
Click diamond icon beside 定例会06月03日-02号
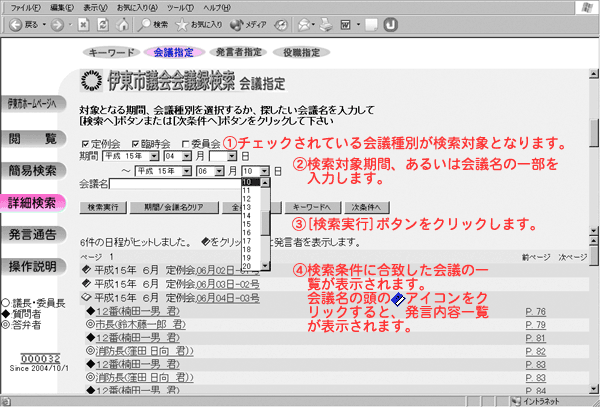[x=85, y=282]
